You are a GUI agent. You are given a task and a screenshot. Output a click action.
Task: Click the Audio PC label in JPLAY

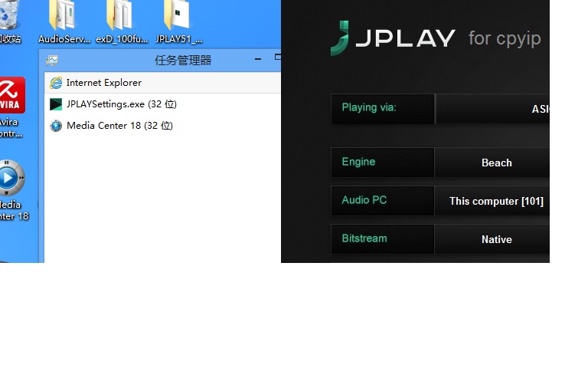[364, 200]
